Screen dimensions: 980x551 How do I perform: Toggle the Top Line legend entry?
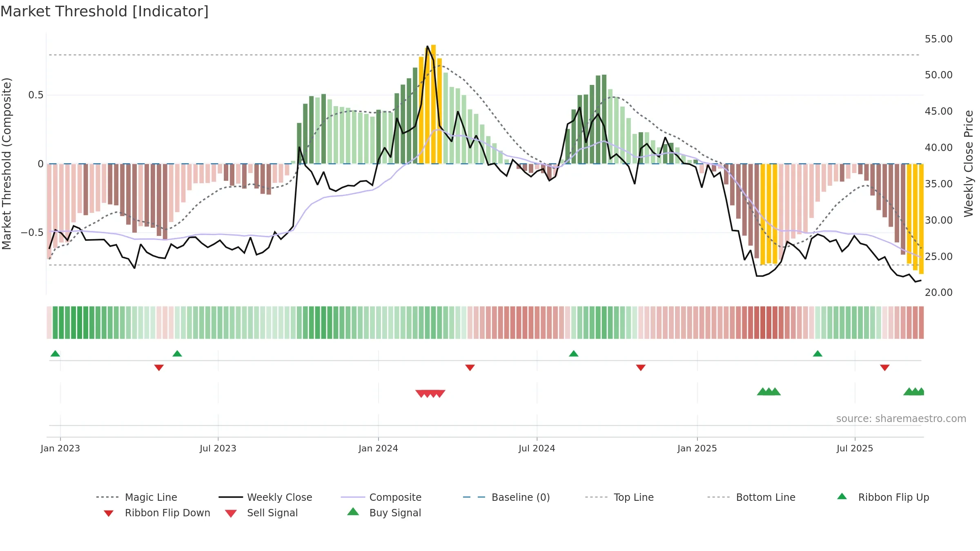point(619,497)
